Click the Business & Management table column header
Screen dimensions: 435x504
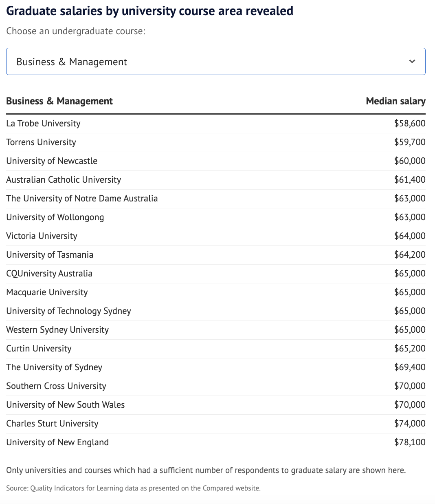(59, 101)
